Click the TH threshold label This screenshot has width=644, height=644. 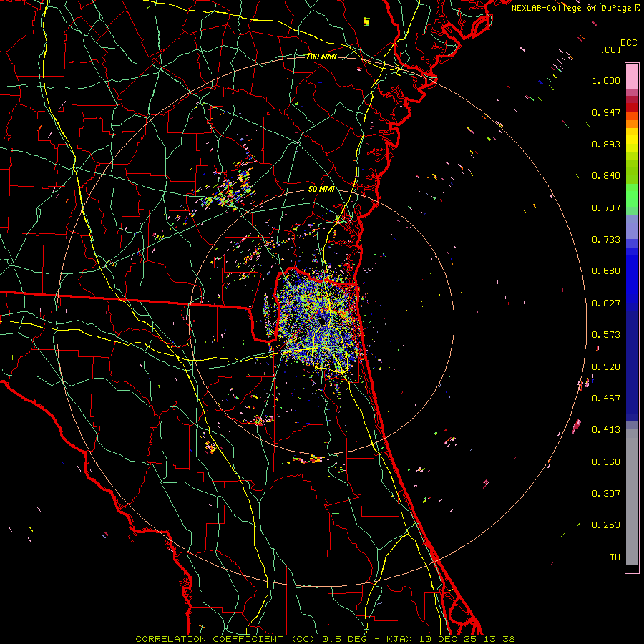[x=615, y=557]
